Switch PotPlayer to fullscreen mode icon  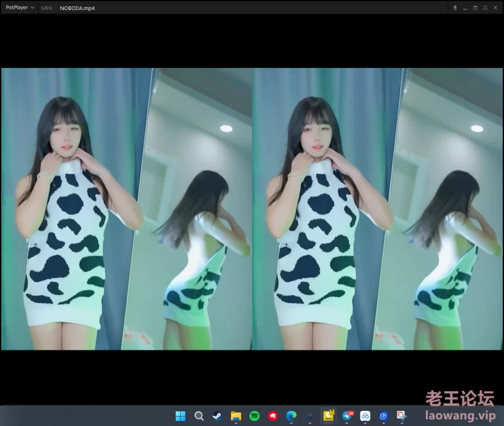(x=485, y=8)
